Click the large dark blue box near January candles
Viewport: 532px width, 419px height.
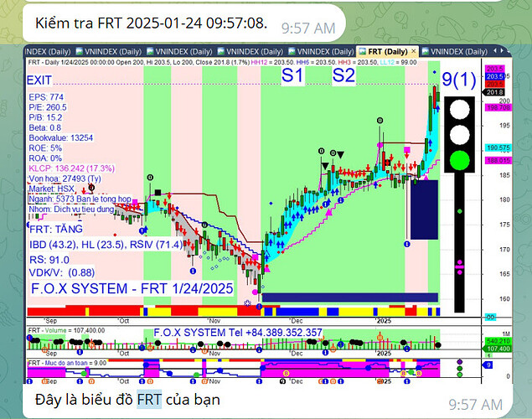tap(424, 209)
